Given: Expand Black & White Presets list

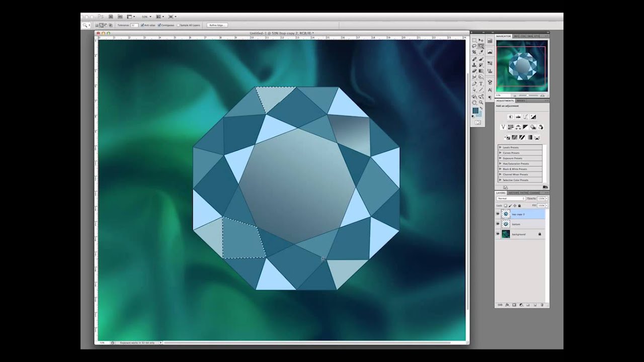Looking at the screenshot, I should pyautogui.click(x=501, y=169).
